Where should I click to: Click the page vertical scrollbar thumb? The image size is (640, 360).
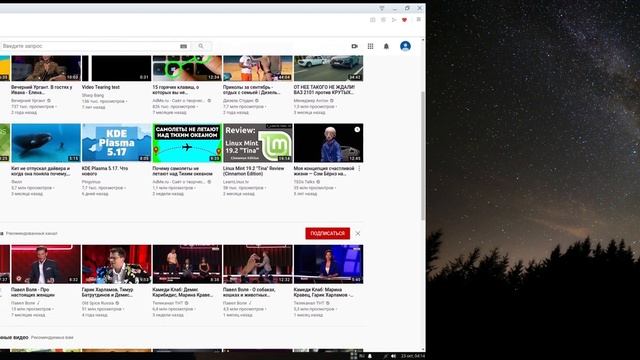[x=423, y=156]
